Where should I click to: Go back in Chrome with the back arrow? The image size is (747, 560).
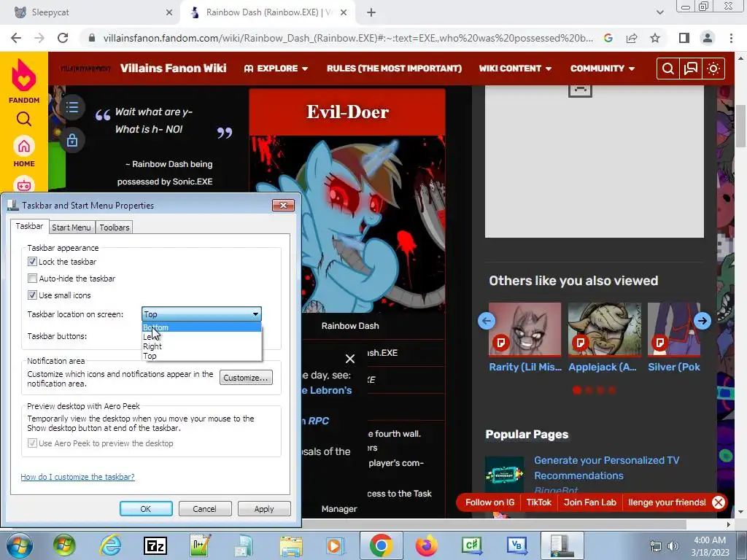16,38
